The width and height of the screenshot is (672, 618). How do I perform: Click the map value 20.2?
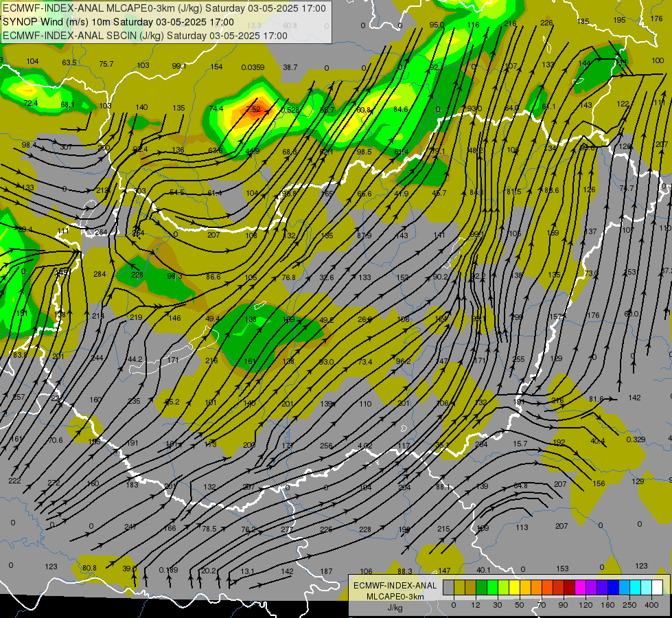208,571
